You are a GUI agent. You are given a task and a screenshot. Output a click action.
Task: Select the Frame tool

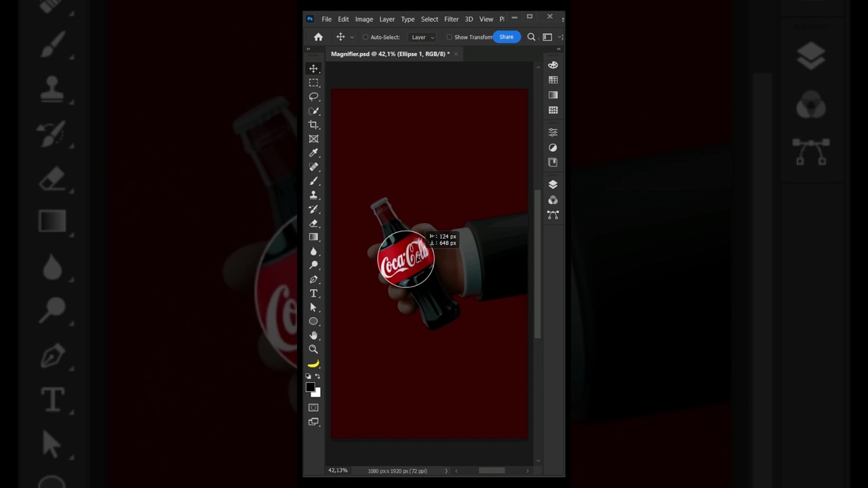coord(313,139)
